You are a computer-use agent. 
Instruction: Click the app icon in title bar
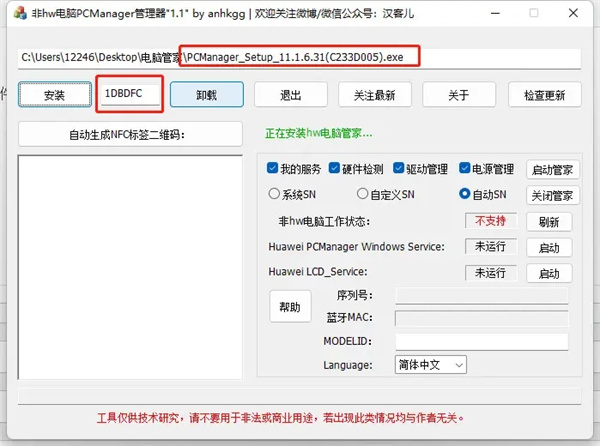[20, 13]
